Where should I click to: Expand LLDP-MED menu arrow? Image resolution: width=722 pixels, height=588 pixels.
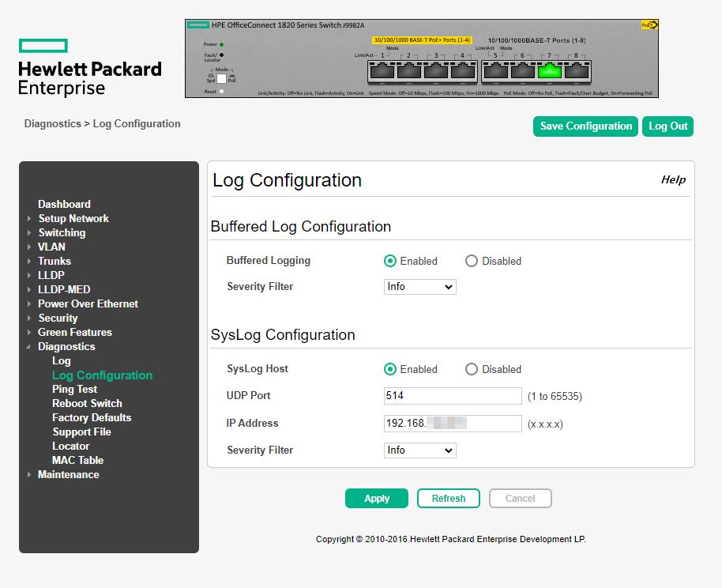[29, 290]
